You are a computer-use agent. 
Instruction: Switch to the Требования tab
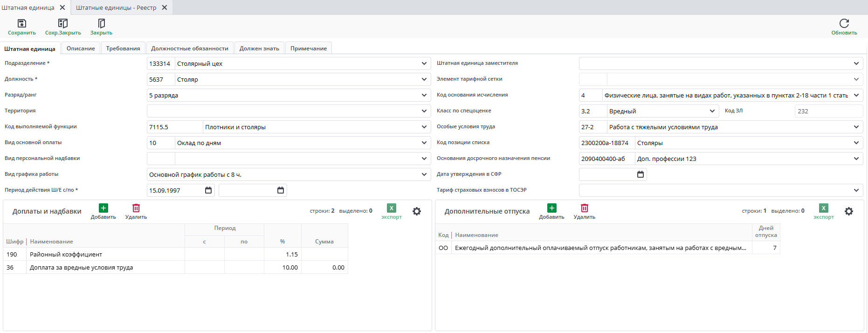[x=123, y=49]
